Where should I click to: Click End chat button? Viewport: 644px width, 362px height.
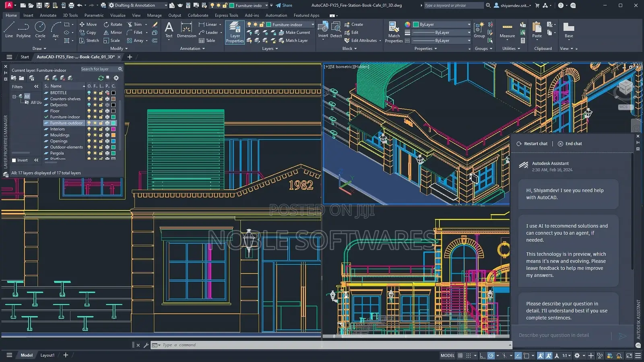[570, 144]
